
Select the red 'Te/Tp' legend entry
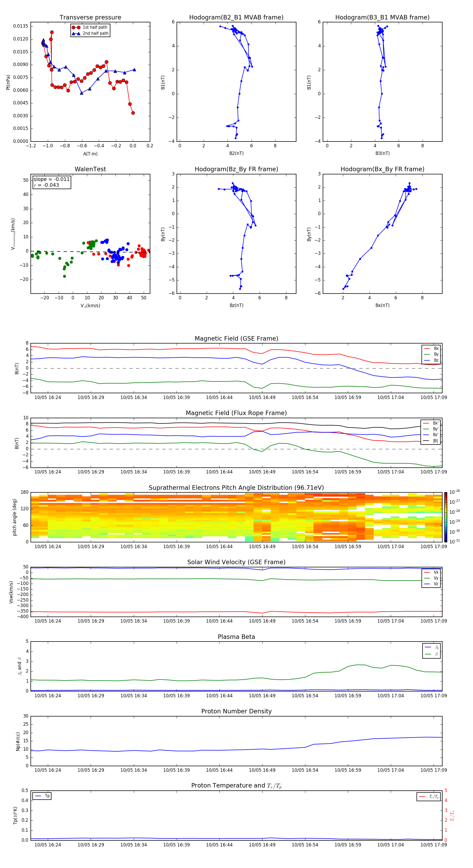pos(429,796)
